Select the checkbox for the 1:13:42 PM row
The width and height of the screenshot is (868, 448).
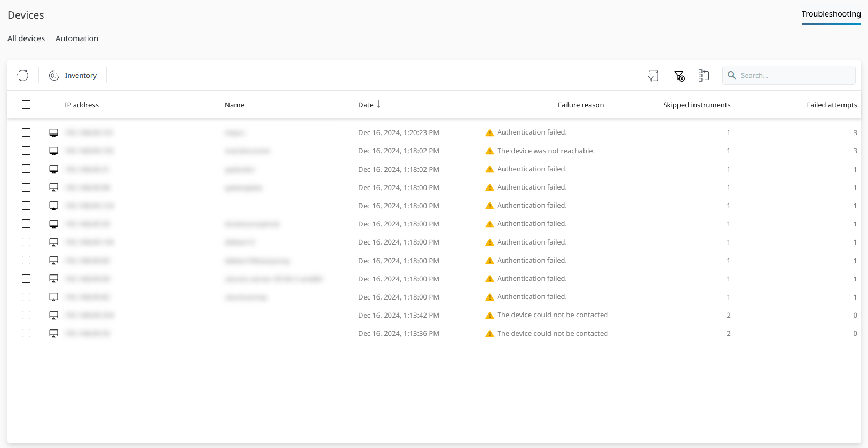[x=26, y=315]
